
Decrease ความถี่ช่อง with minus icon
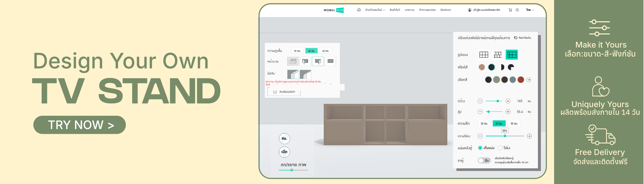tap(480, 136)
